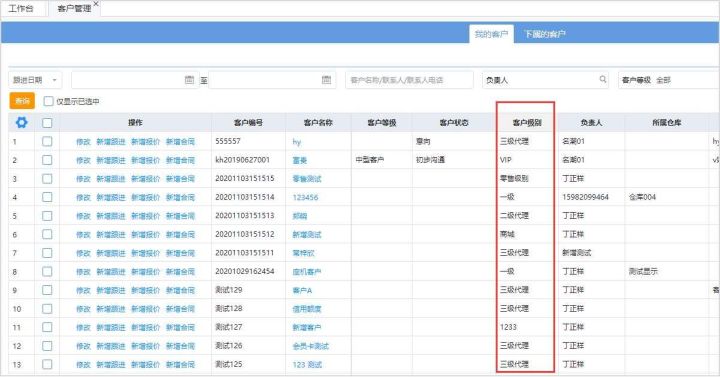720x377 pixels.
Task: Open customer name link 123456
Action: click(305, 197)
